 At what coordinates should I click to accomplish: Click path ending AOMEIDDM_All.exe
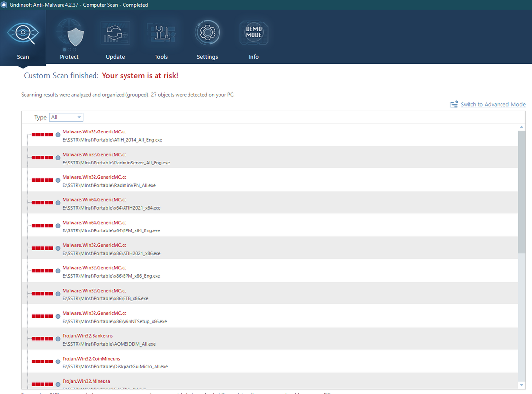(109, 344)
